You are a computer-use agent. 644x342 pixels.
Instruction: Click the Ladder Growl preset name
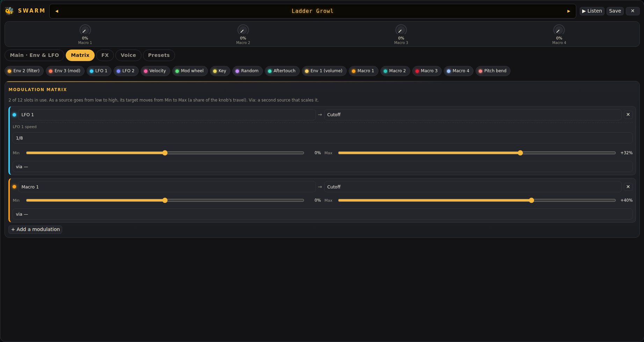(x=312, y=11)
